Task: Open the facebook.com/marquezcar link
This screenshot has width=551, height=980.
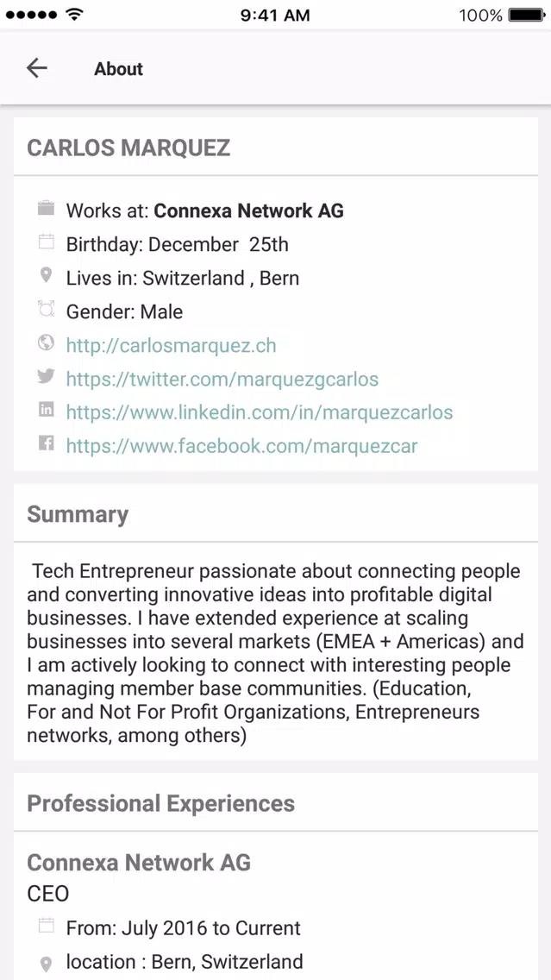Action: coord(241,446)
